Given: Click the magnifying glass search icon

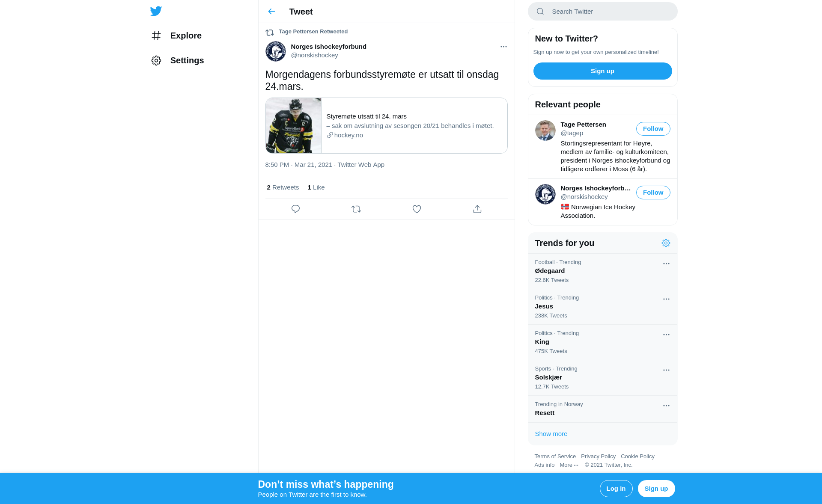Looking at the screenshot, I should click(540, 12).
